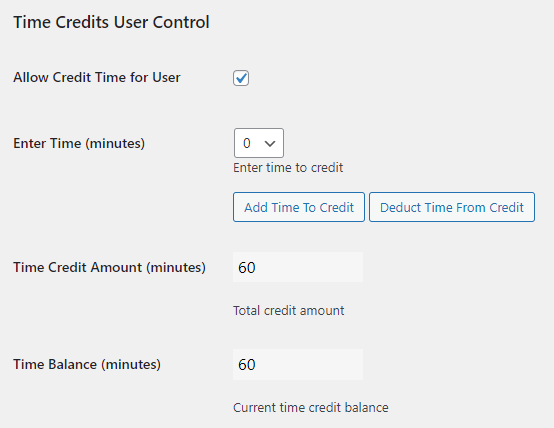The height and width of the screenshot is (428, 554).
Task: Click the Current time credit balance description
Action: (x=311, y=408)
